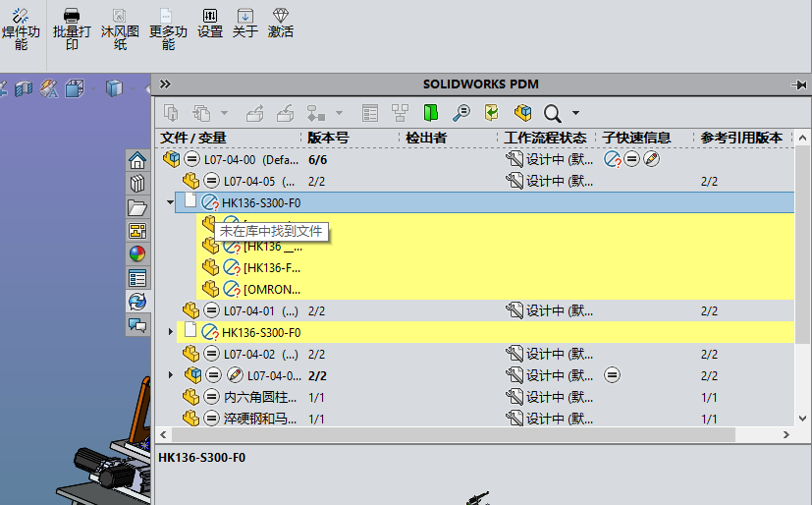Click first PDM toolbar check-out icon
Image resolution: width=812 pixels, height=505 pixels.
click(x=171, y=113)
